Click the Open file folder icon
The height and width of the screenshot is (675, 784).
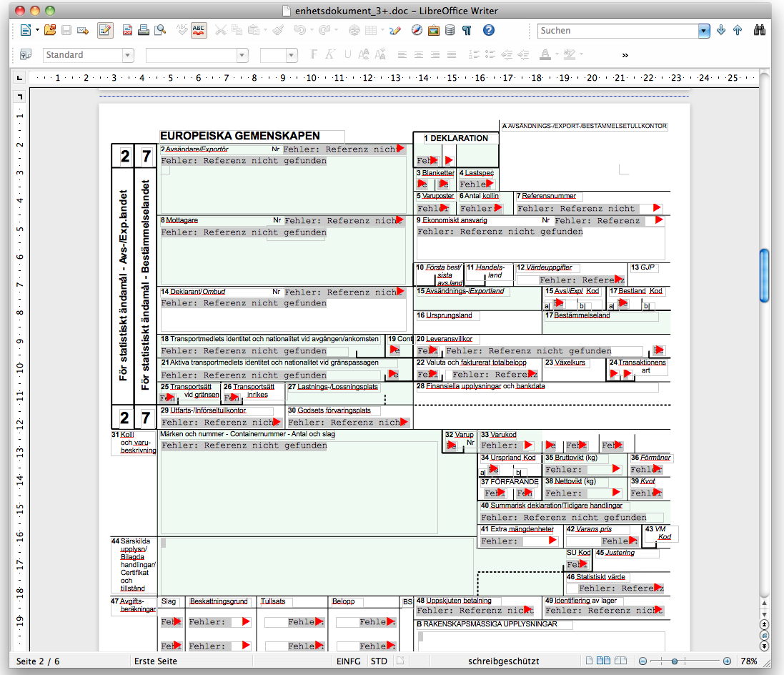tap(49, 30)
